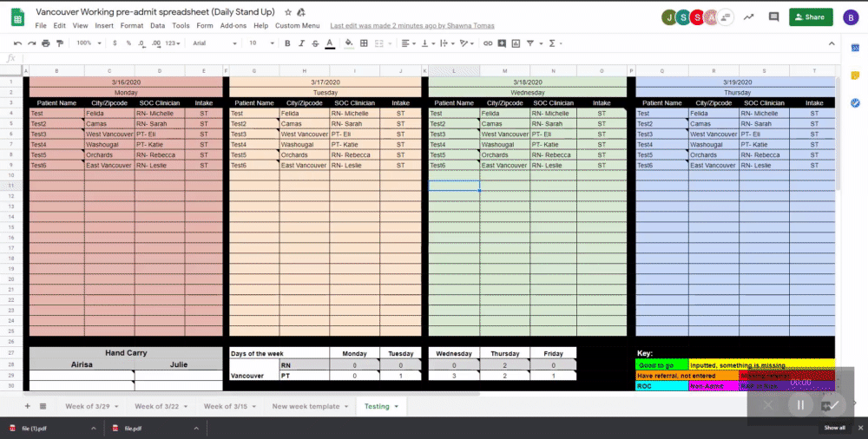
Task: Click the Redo icon in the toolbar
Action: [31, 43]
